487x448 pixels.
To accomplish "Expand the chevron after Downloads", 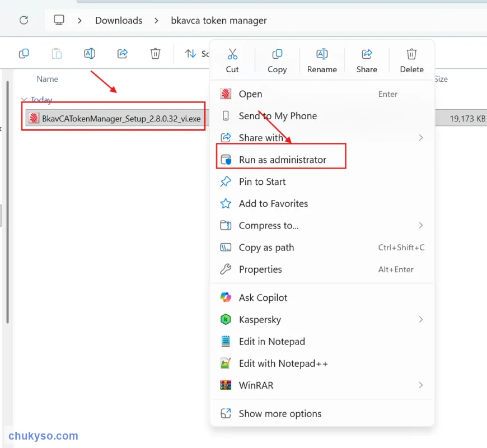I will click(x=157, y=21).
